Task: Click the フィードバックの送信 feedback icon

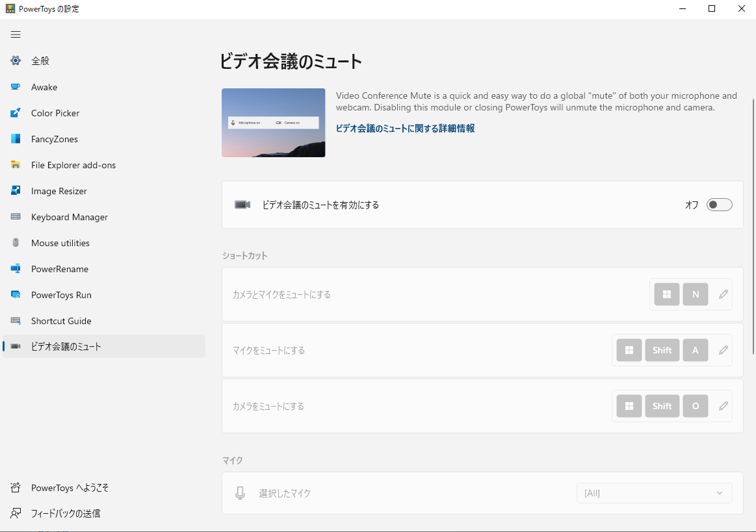Action: point(16,513)
